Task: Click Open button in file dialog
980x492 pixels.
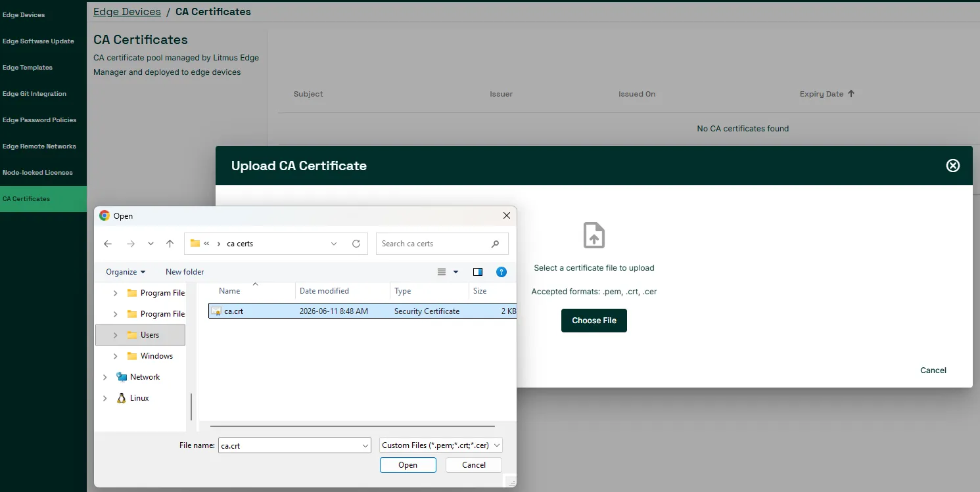Action: click(x=408, y=465)
